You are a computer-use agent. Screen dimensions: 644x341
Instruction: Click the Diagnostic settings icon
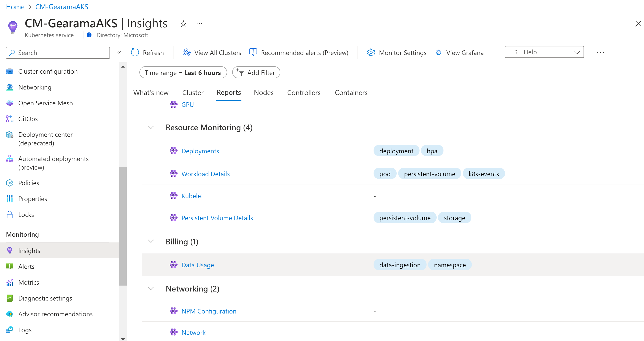[x=9, y=298]
